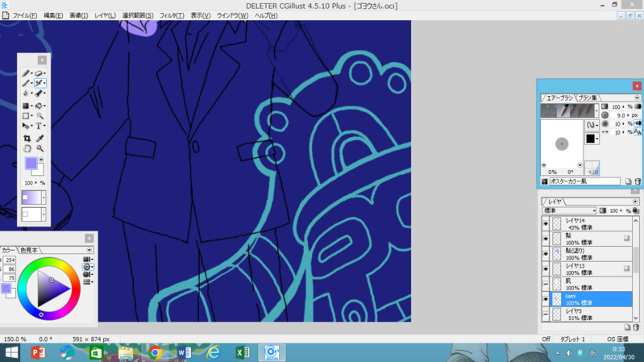The height and width of the screenshot is (362, 644).
Task: Close the toolbox palette
Action: point(42,60)
